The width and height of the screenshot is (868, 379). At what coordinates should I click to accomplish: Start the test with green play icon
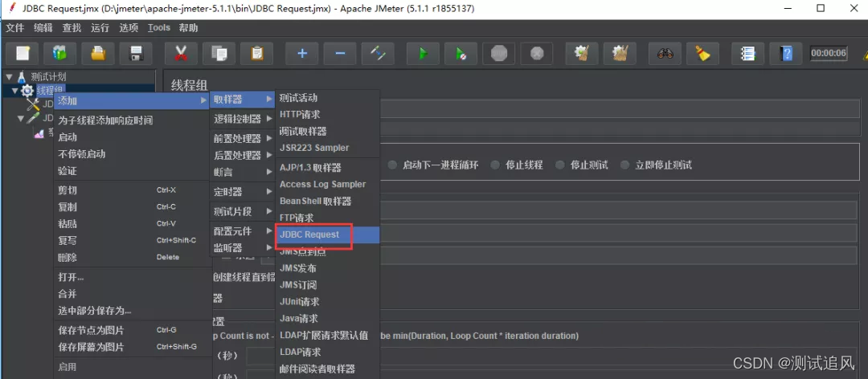423,53
